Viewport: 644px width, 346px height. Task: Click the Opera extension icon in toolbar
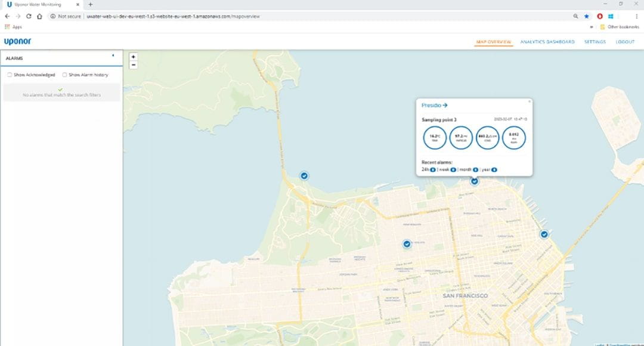pos(599,16)
